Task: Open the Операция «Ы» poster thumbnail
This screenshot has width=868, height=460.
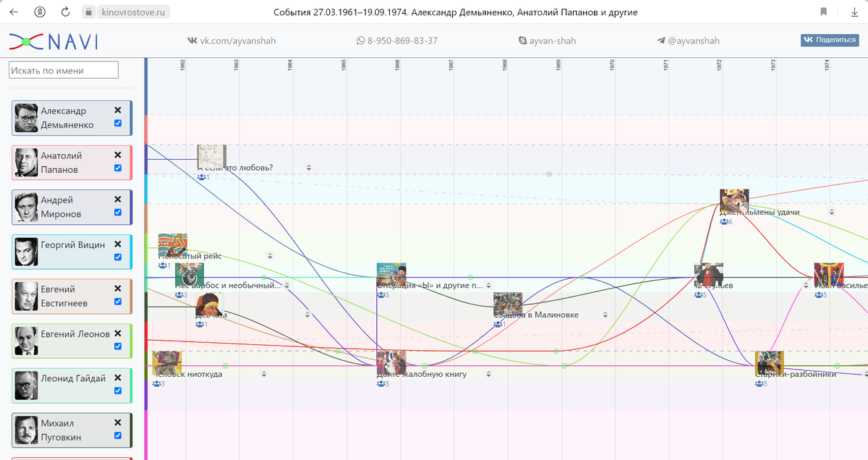Action: point(391,276)
